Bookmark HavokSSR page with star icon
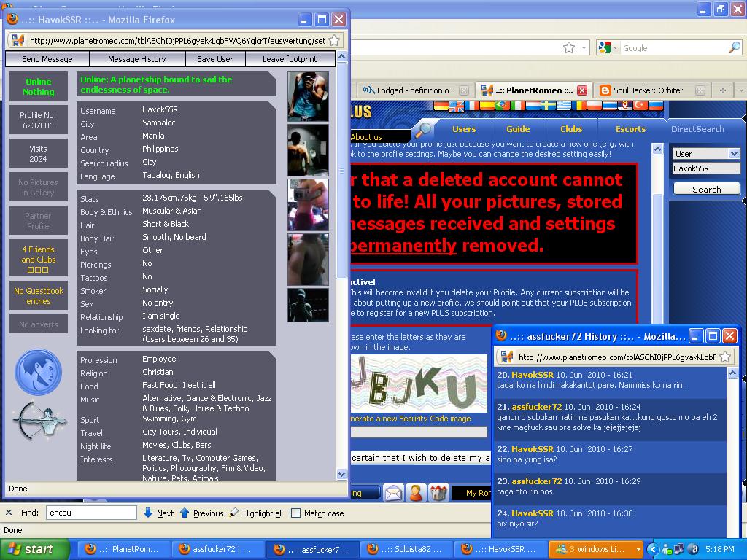 [334, 41]
